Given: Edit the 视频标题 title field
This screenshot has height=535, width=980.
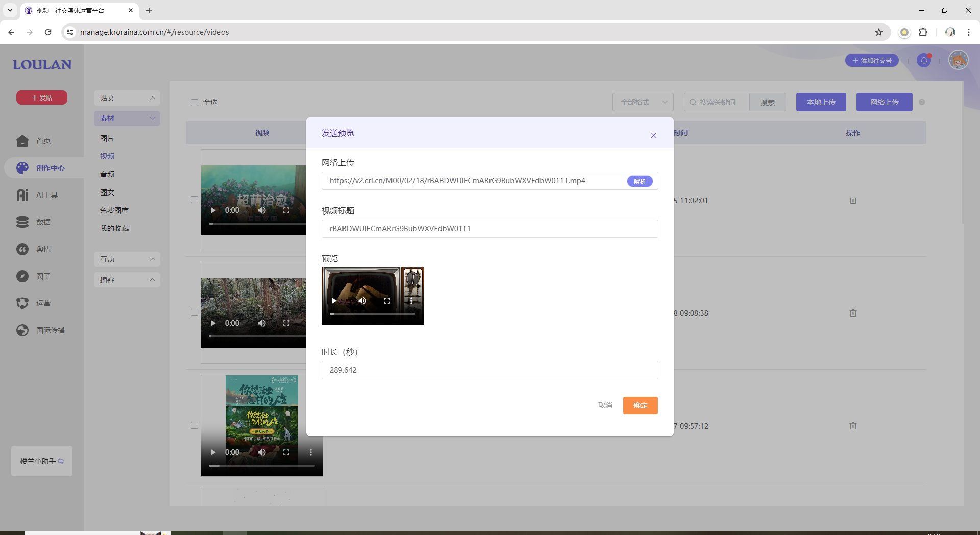Looking at the screenshot, I should 489,229.
